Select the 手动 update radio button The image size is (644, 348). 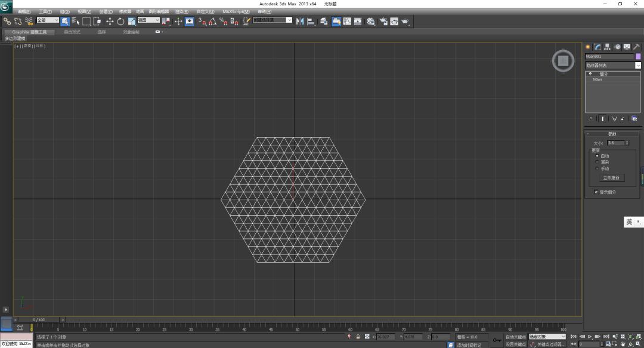click(x=597, y=169)
